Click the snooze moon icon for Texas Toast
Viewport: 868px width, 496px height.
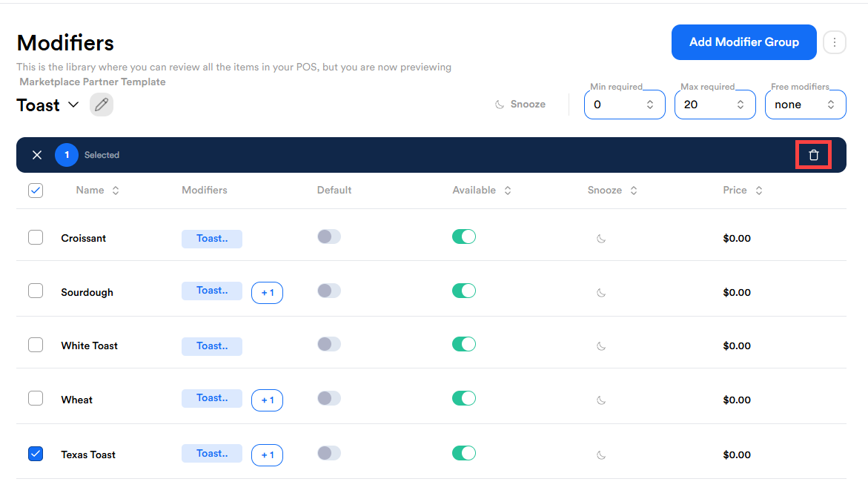click(602, 455)
